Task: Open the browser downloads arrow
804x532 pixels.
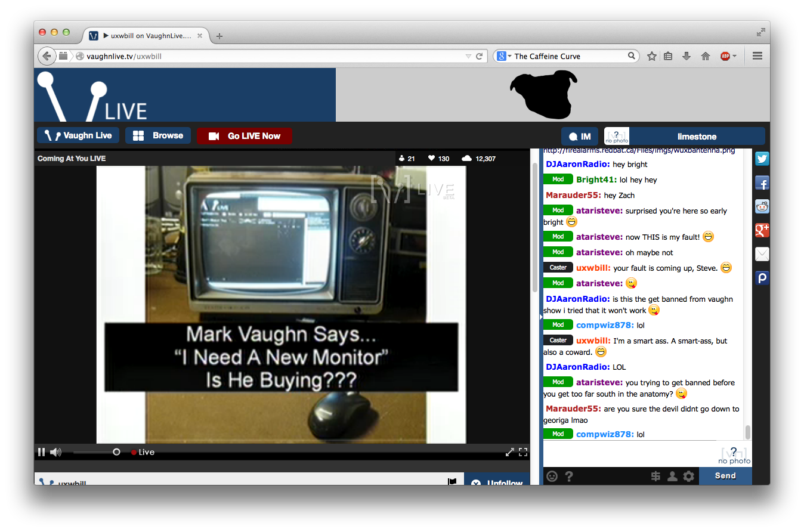Action: (x=687, y=56)
